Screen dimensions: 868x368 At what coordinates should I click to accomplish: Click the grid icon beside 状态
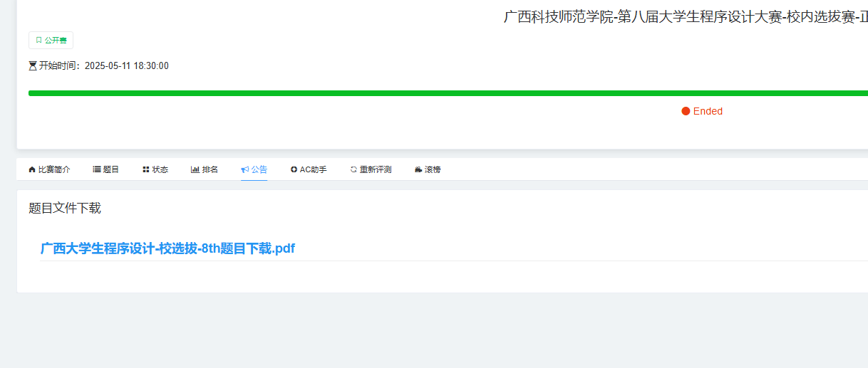pyautogui.click(x=145, y=169)
